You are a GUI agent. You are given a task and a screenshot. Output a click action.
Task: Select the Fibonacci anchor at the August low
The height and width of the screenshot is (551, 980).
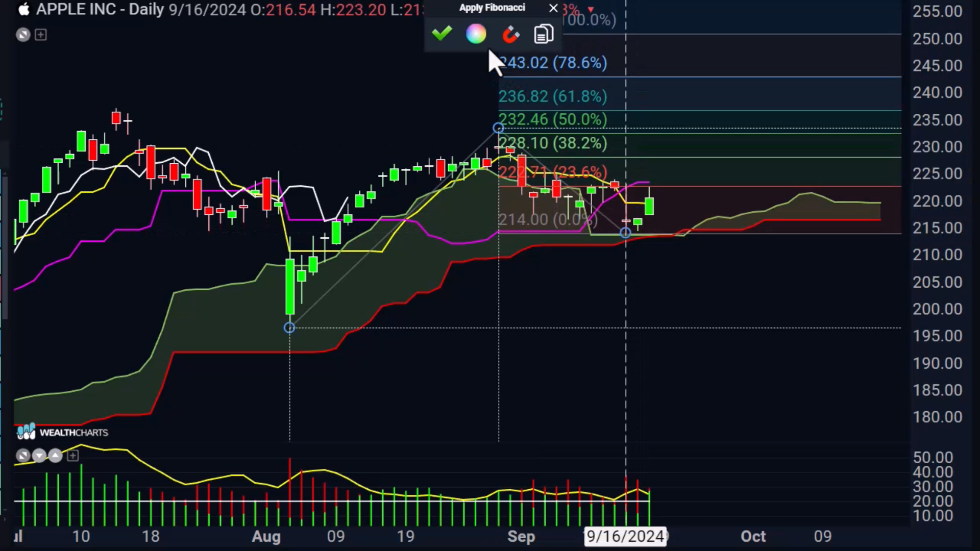289,328
